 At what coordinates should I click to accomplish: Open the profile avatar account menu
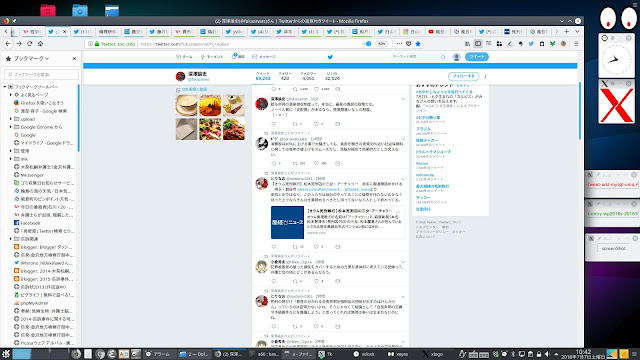pos(457,57)
